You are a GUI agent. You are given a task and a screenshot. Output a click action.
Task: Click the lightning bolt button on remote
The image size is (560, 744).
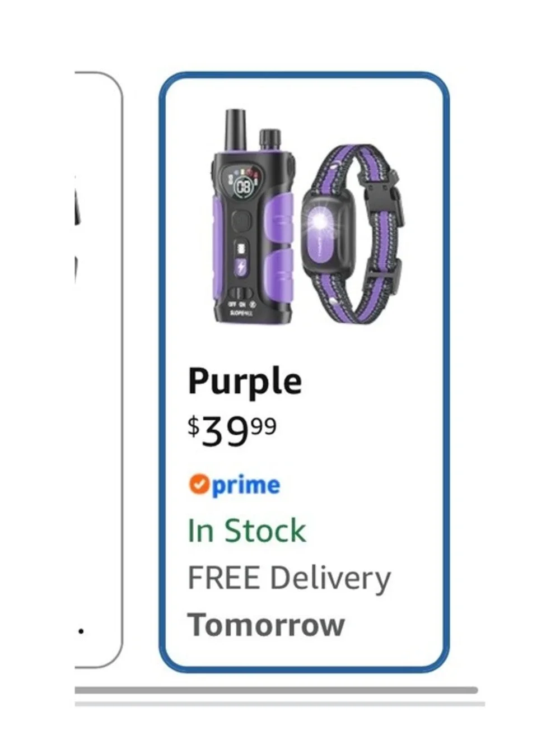point(241,267)
